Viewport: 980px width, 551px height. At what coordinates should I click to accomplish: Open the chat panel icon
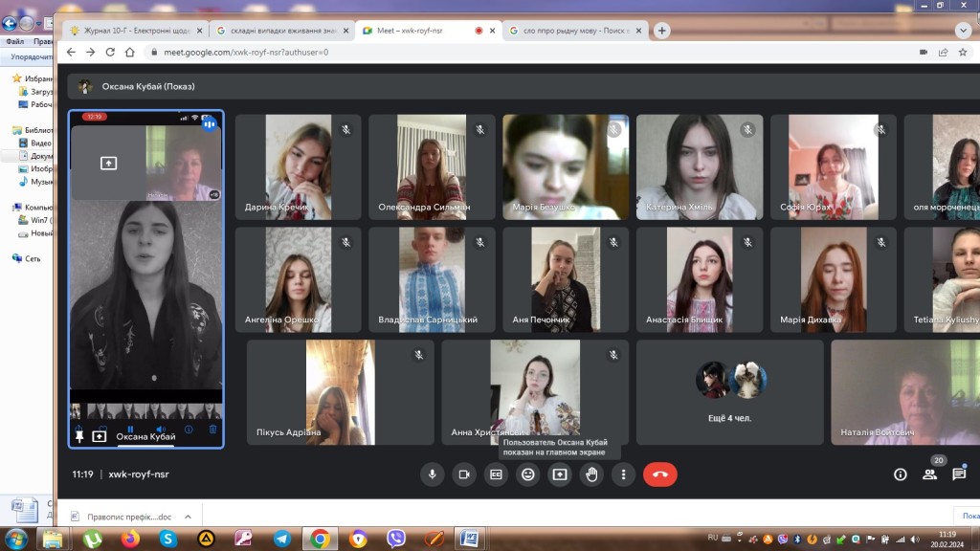pyautogui.click(x=959, y=474)
